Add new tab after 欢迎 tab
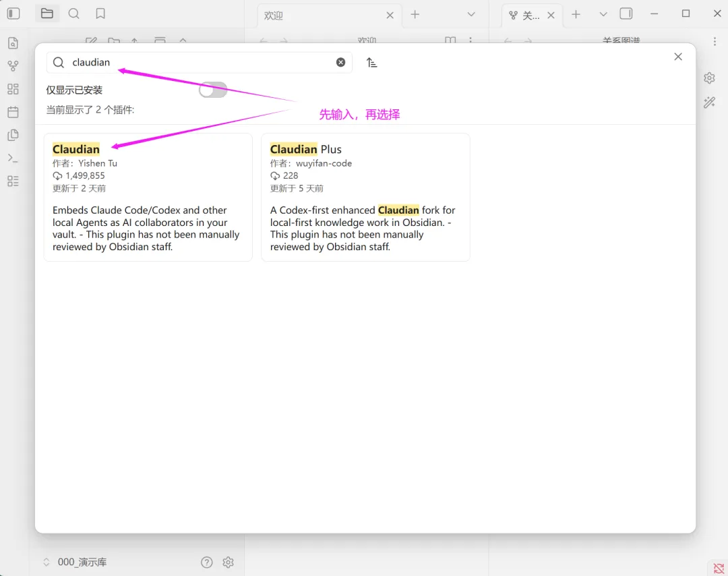Image resolution: width=728 pixels, height=576 pixels. point(415,14)
